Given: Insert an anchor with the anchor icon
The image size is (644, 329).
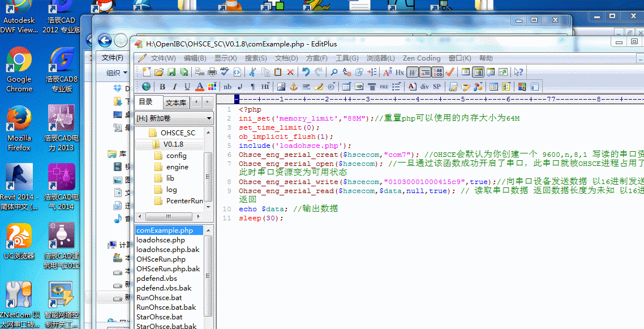Looking at the screenshot, I should coord(293,87).
